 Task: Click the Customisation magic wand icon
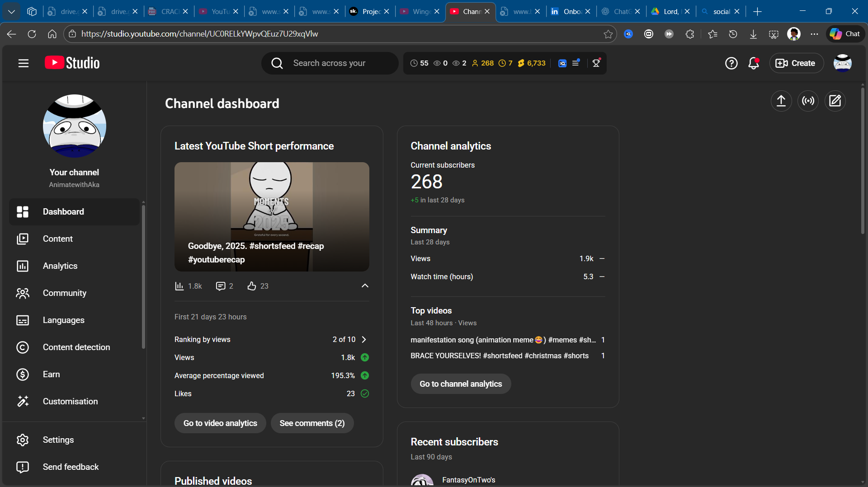[x=23, y=401]
